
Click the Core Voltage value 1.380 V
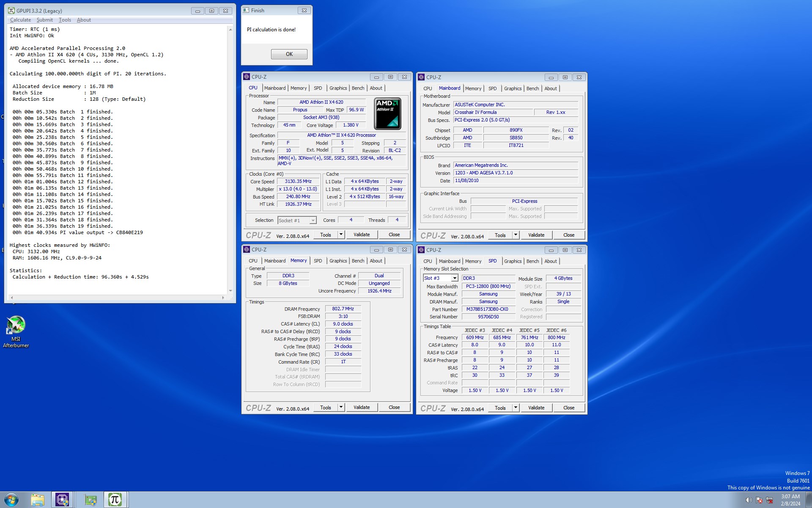click(351, 125)
